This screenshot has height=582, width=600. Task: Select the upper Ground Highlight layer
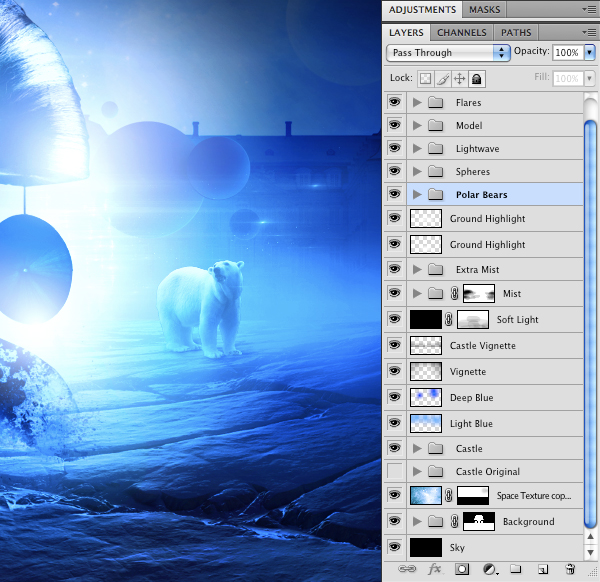coord(494,218)
